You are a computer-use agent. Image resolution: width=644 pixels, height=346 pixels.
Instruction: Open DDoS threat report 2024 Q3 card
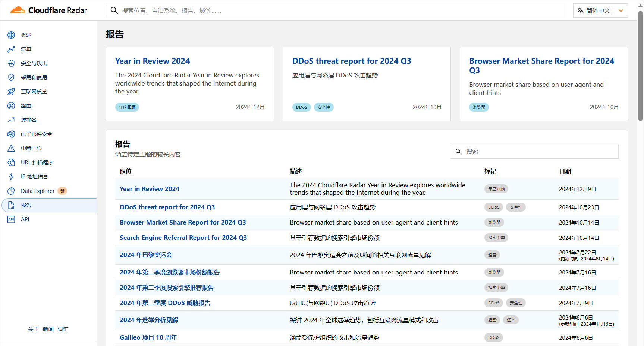(352, 61)
